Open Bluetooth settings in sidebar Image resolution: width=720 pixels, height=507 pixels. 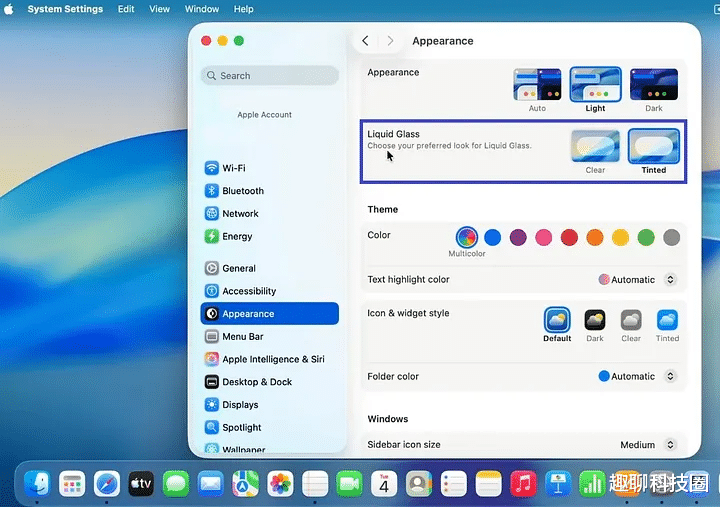242,191
